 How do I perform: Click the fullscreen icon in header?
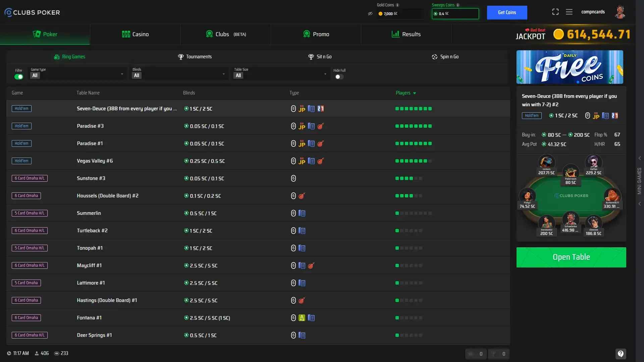(x=555, y=12)
